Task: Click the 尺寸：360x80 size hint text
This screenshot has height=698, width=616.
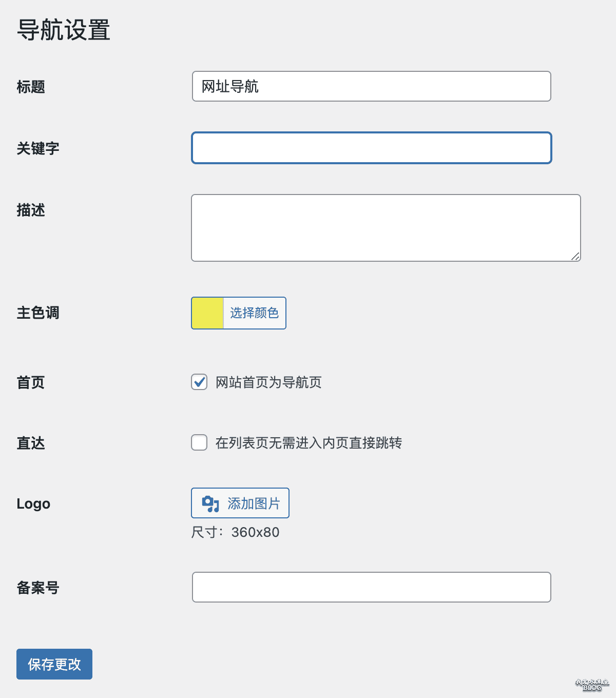Action: click(x=235, y=532)
